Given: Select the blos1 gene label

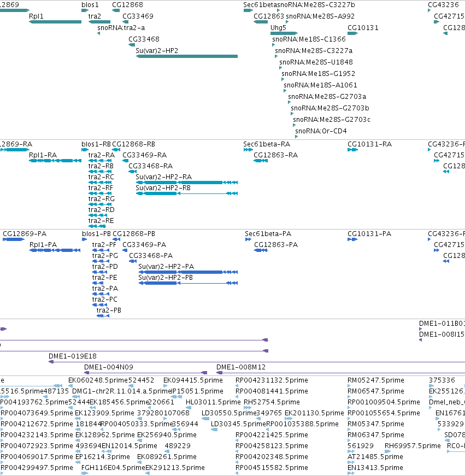Looking at the screenshot, I should click(90, 5).
